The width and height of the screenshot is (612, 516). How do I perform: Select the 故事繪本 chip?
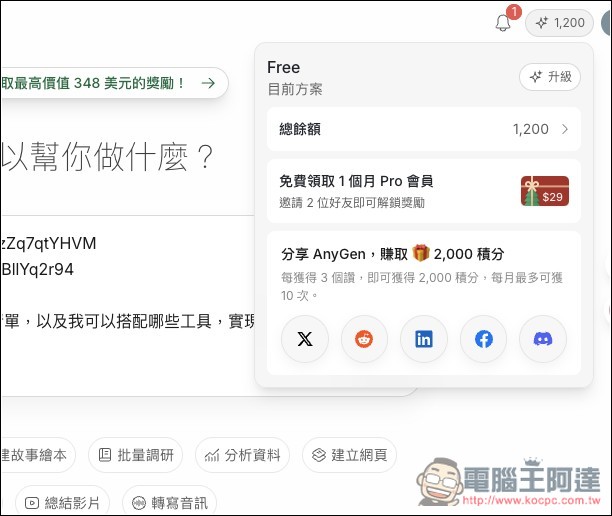click(x=37, y=455)
